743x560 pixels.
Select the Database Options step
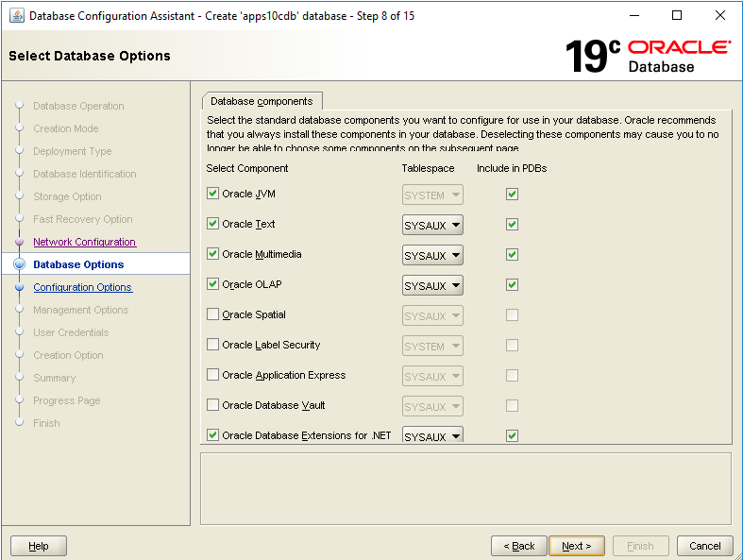pyautogui.click(x=78, y=264)
